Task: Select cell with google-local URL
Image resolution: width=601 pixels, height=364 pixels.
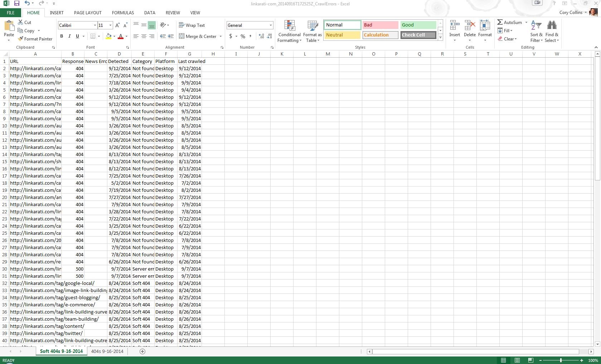Action: pos(35,283)
